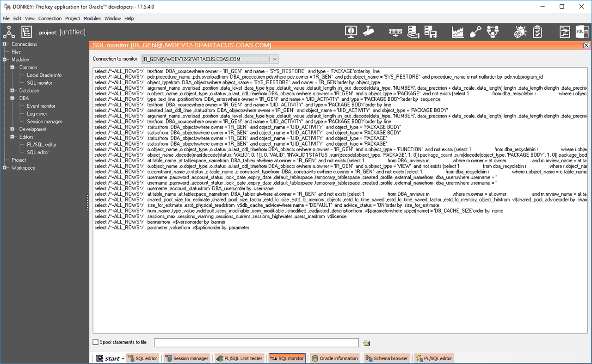592x364 pixels.
Task: Expand the Development tree node
Action: click(12, 129)
